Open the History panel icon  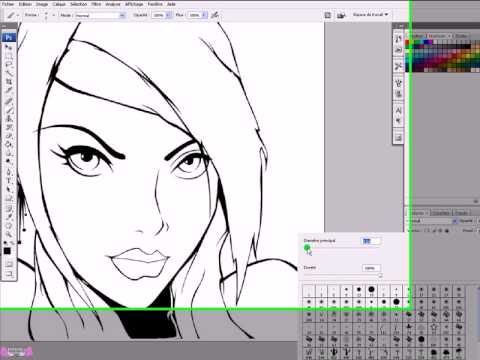(x=398, y=39)
